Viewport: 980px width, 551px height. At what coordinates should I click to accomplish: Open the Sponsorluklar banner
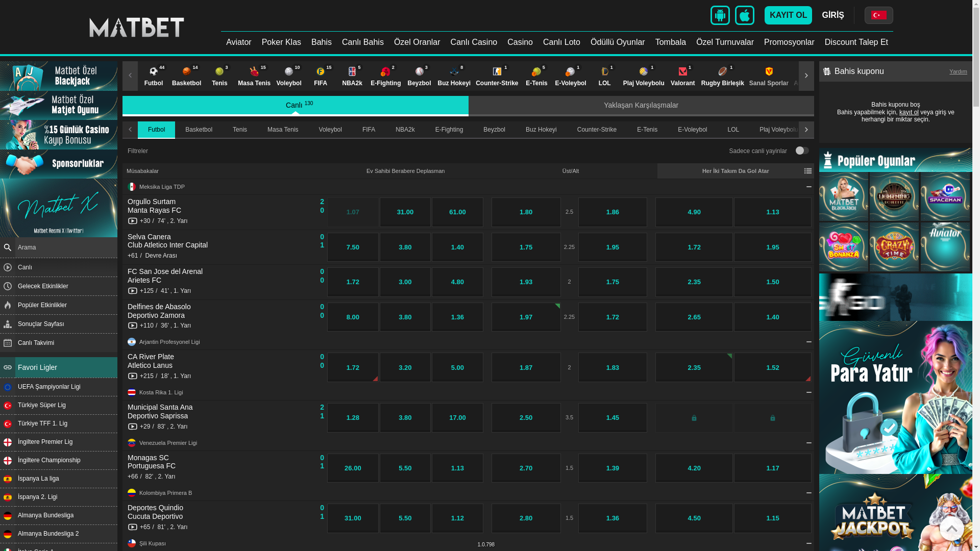click(x=59, y=164)
